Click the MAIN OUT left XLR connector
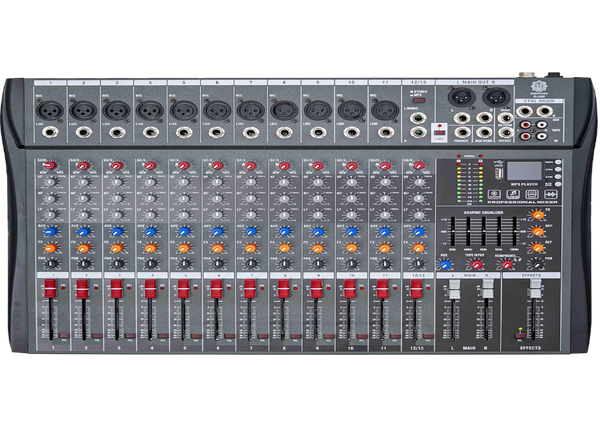Viewport: 600px width, 427px height. pos(461,97)
